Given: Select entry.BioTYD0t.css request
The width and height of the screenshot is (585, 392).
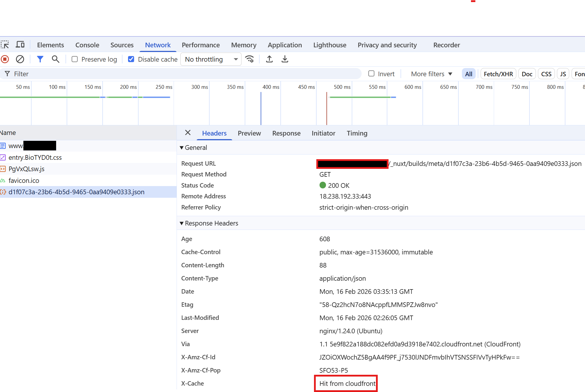Looking at the screenshot, I should click(88, 157).
